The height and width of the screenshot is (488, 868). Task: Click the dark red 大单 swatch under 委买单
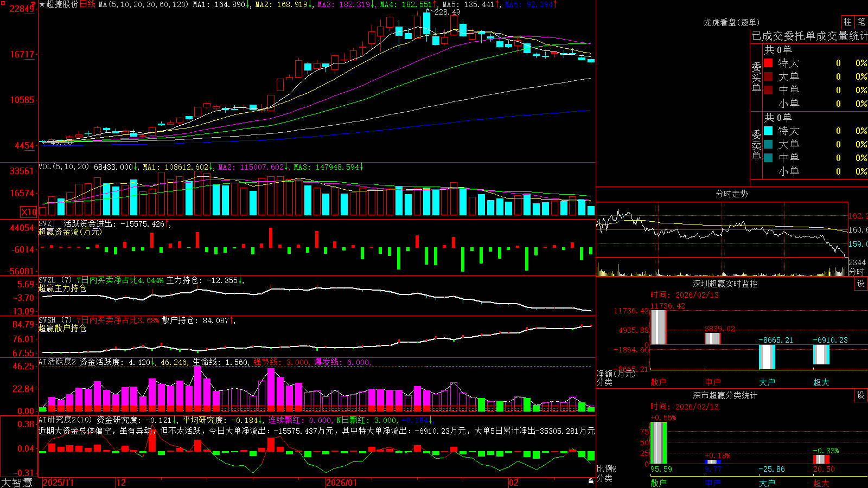click(768, 76)
